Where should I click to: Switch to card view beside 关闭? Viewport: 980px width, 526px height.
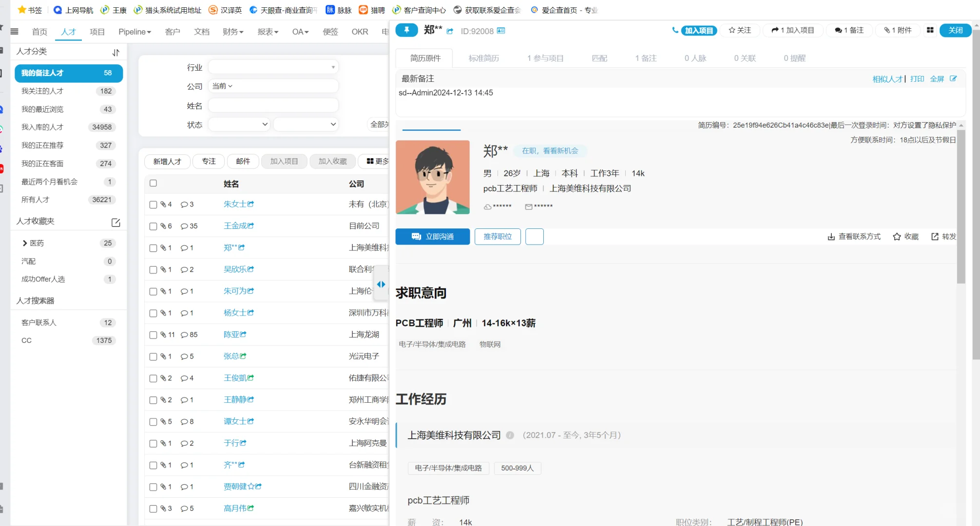[930, 30]
